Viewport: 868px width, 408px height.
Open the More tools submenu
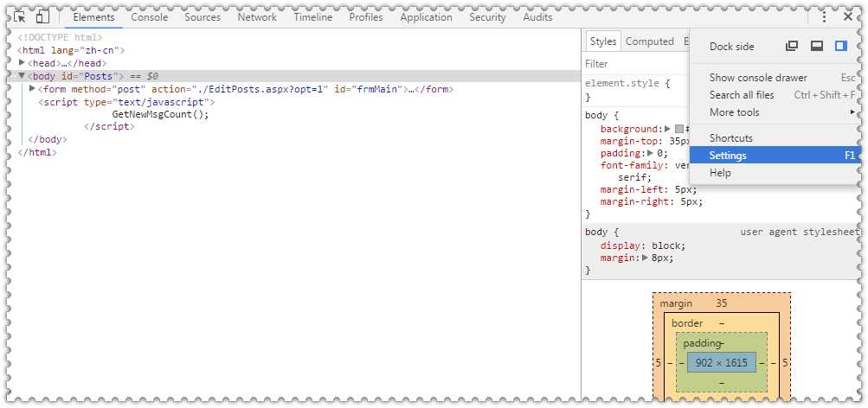coord(775,112)
